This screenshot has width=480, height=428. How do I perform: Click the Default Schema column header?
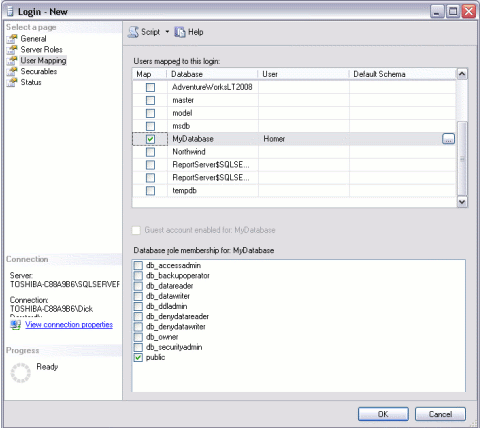click(402, 74)
